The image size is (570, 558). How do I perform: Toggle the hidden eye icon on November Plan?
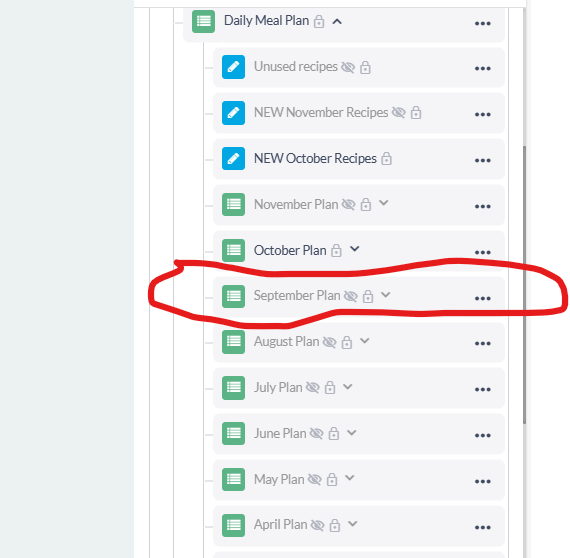(348, 205)
